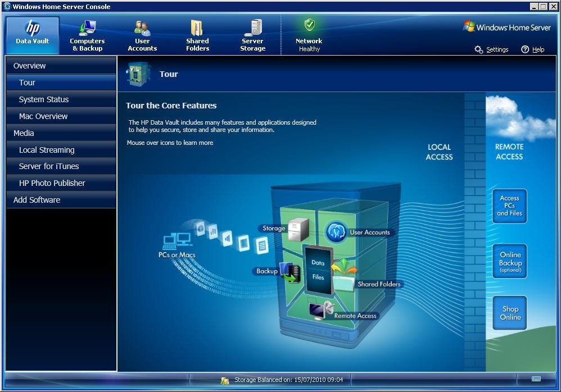Screen dimensions: 561x392
Task: Click the keyboard icon in status bar
Action: pos(536,379)
